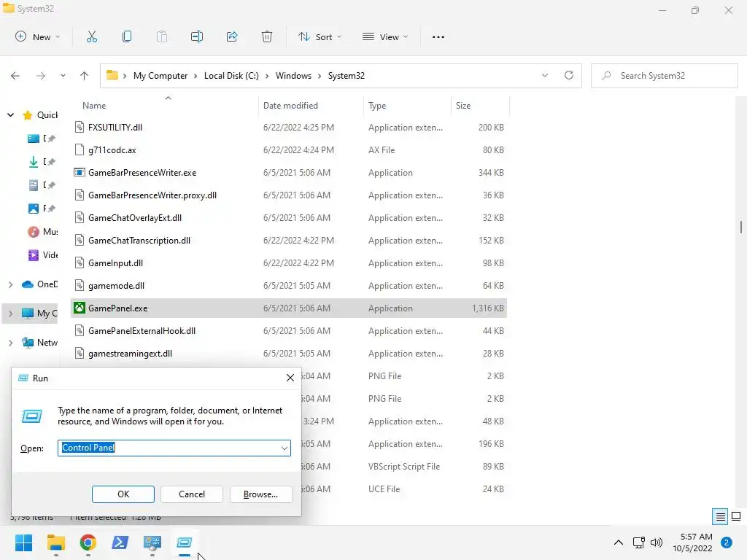Open the network icon in system tray
The image size is (747, 560).
coord(639,542)
